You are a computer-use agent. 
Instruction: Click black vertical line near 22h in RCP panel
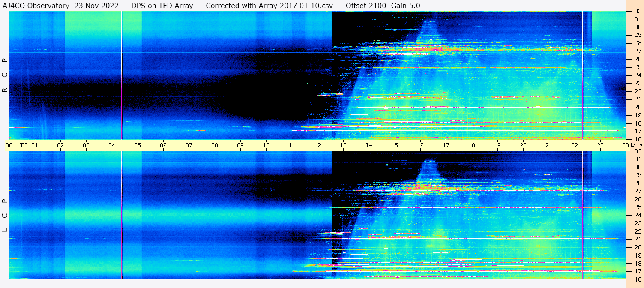point(582,75)
